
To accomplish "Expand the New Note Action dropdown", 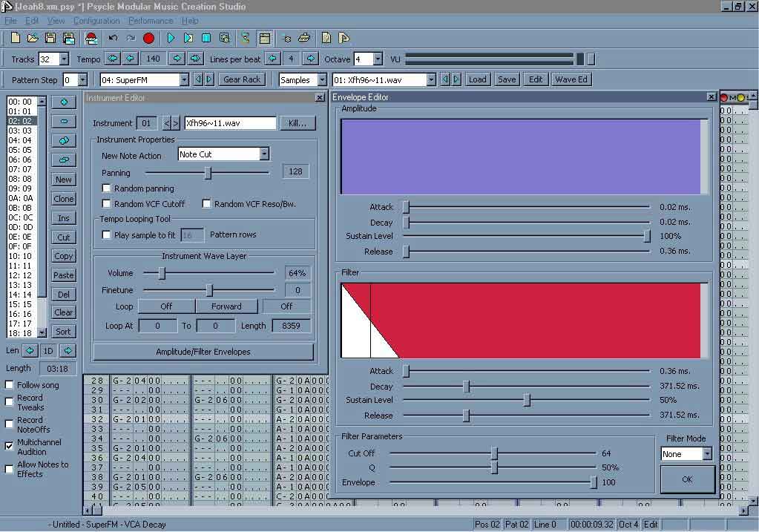I will (264, 154).
